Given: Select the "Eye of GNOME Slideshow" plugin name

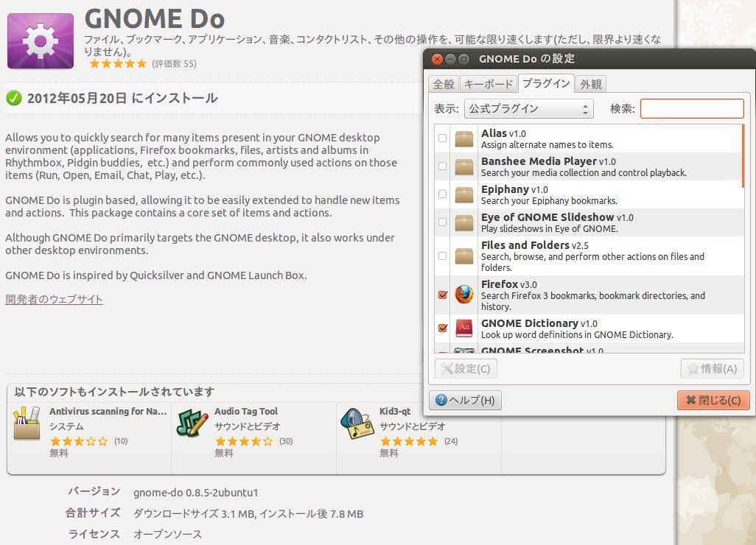Looking at the screenshot, I should point(547,217).
